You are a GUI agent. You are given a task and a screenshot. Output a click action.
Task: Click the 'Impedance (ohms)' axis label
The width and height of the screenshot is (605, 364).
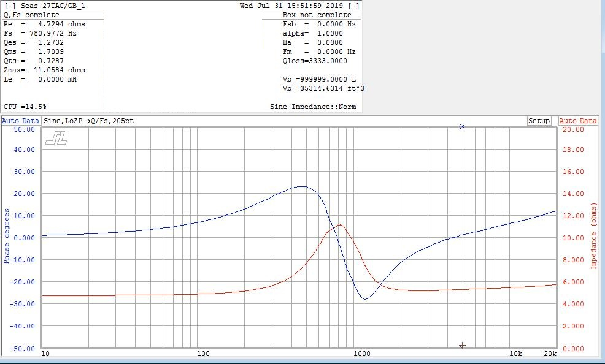click(x=593, y=236)
